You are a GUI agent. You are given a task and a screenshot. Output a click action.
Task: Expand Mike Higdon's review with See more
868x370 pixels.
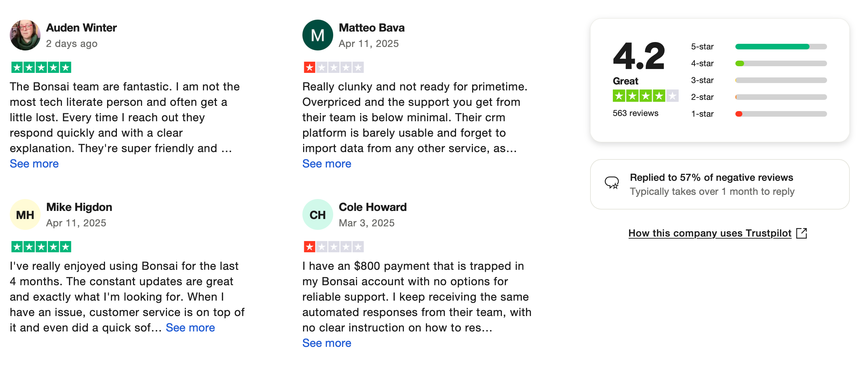190,328
